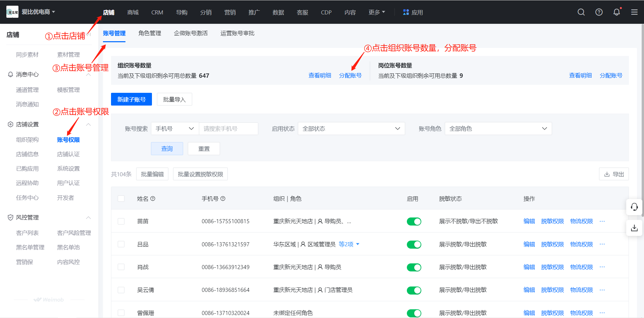Open 组织架构 in the sidebar
This screenshot has width=644, height=318.
click(27, 139)
